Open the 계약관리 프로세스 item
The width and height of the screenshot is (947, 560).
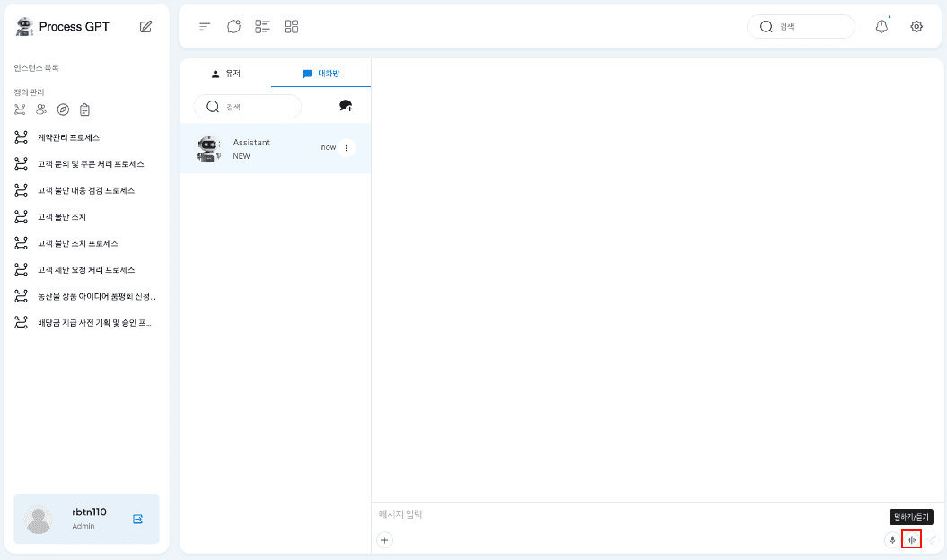coord(68,137)
